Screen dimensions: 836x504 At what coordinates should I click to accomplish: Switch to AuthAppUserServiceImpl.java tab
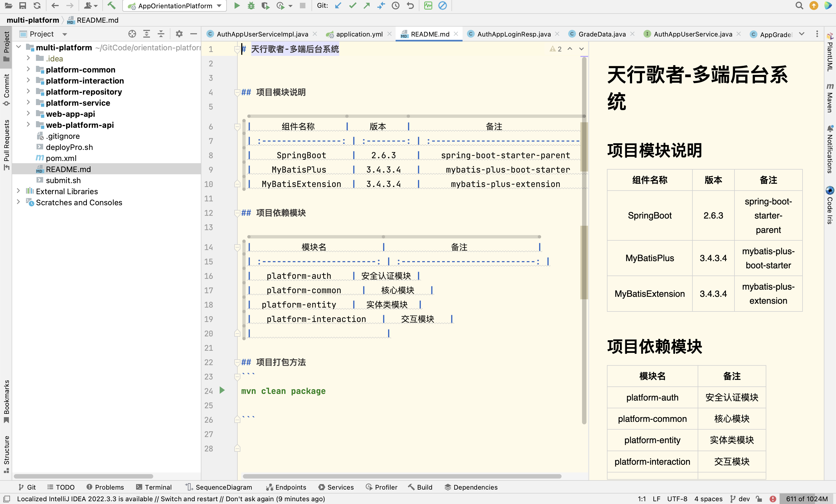point(262,34)
